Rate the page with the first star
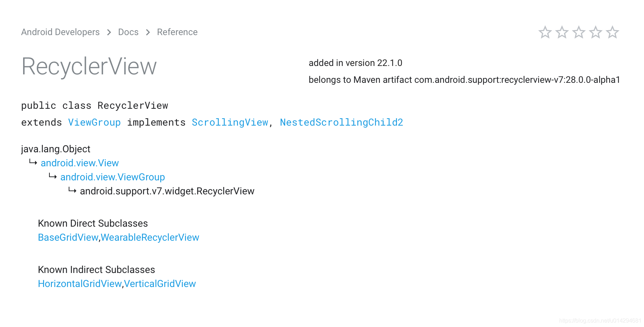Screen dimensions: 644x327 click(x=544, y=32)
